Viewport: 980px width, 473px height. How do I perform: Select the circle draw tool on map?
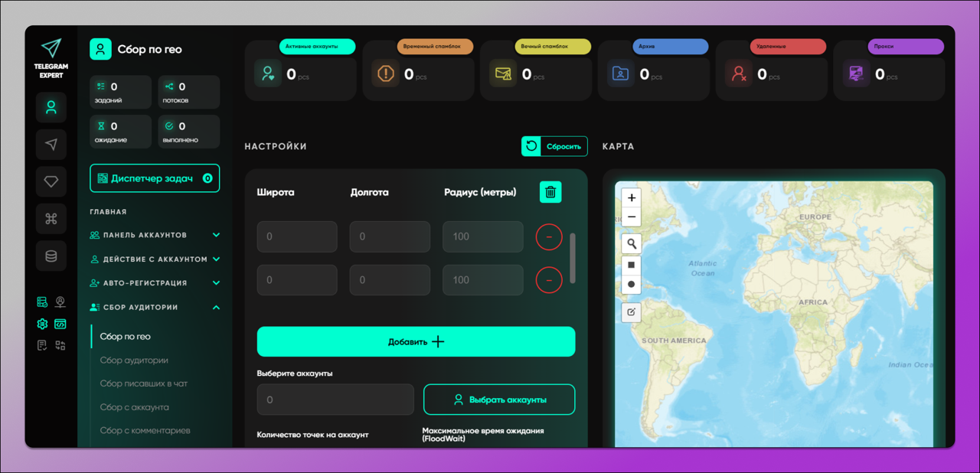[631, 285]
